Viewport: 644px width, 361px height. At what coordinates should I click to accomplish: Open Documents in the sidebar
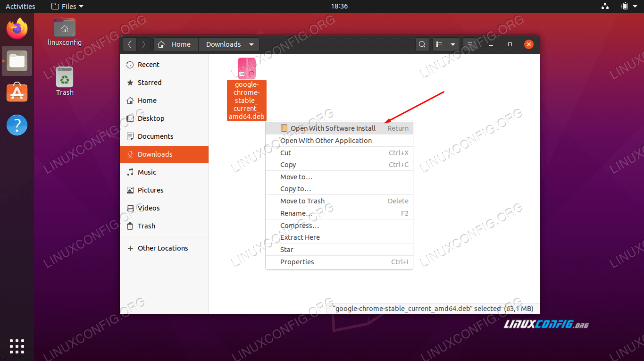164,136
